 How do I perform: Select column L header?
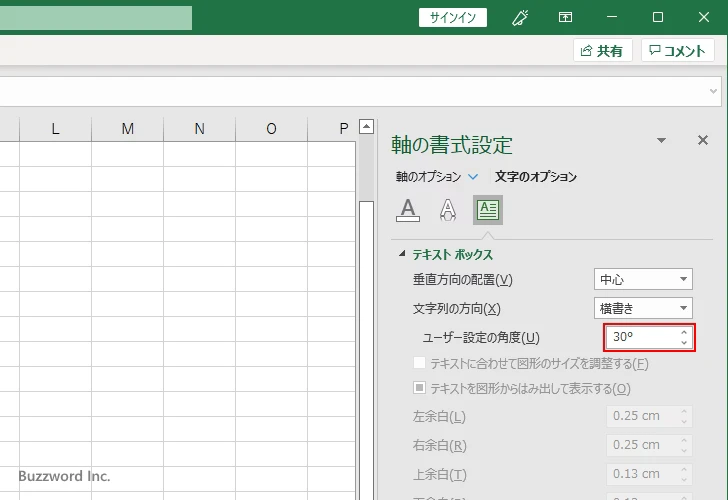click(55, 129)
